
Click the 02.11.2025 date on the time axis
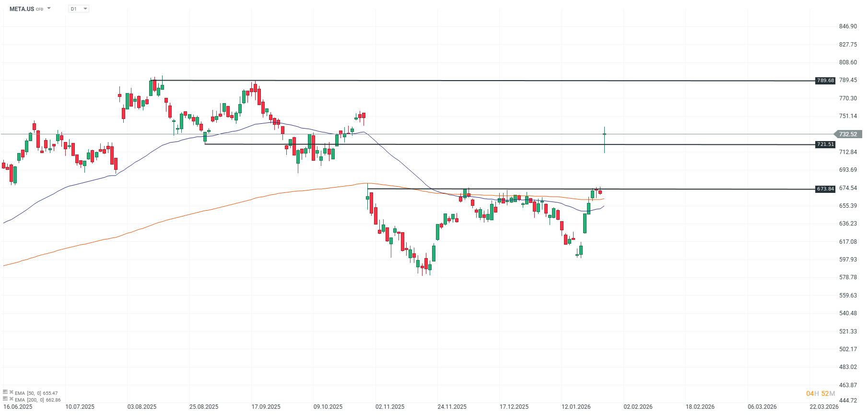(x=390, y=407)
